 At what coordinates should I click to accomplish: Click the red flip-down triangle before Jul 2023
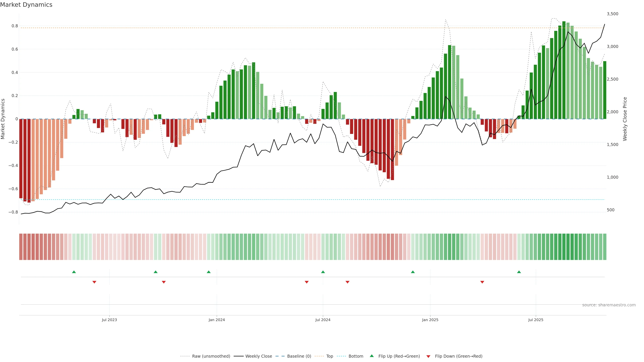(94, 282)
